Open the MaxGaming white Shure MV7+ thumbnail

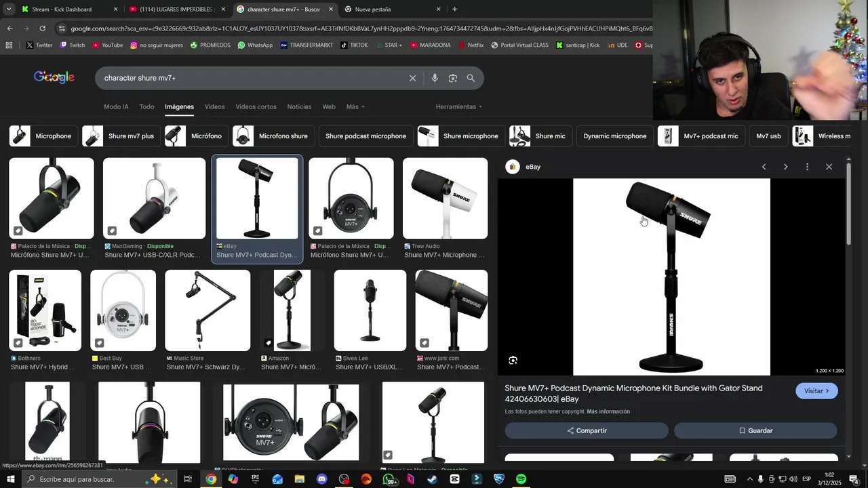(x=154, y=199)
